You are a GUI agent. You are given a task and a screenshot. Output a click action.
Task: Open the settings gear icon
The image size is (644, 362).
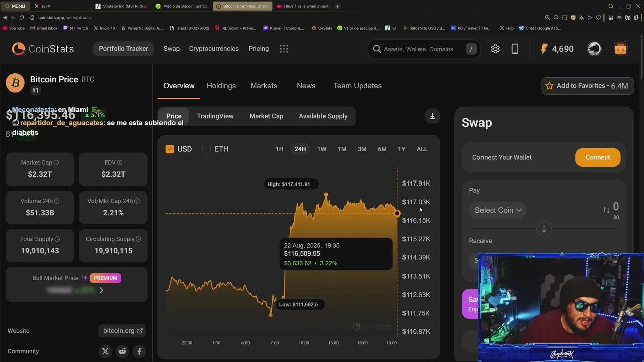[x=495, y=49]
